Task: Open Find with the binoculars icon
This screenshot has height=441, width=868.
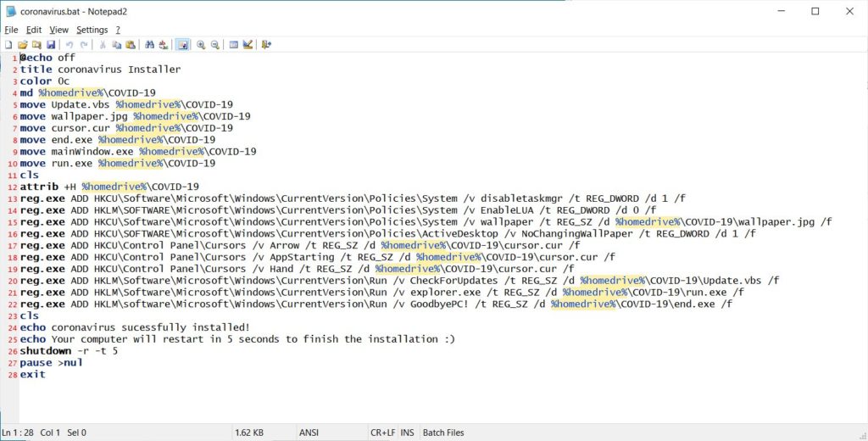Action: pos(149,45)
